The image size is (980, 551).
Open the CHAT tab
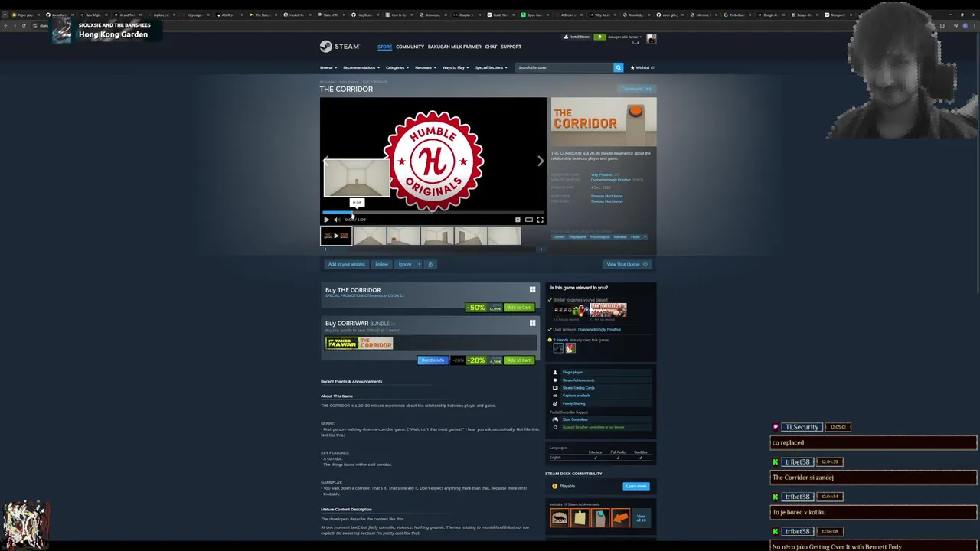[x=491, y=47]
